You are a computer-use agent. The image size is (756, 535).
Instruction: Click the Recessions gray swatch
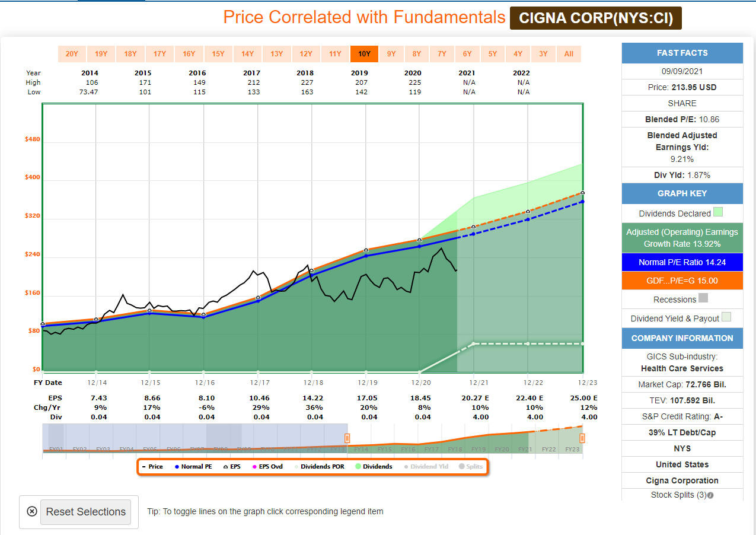[703, 298]
